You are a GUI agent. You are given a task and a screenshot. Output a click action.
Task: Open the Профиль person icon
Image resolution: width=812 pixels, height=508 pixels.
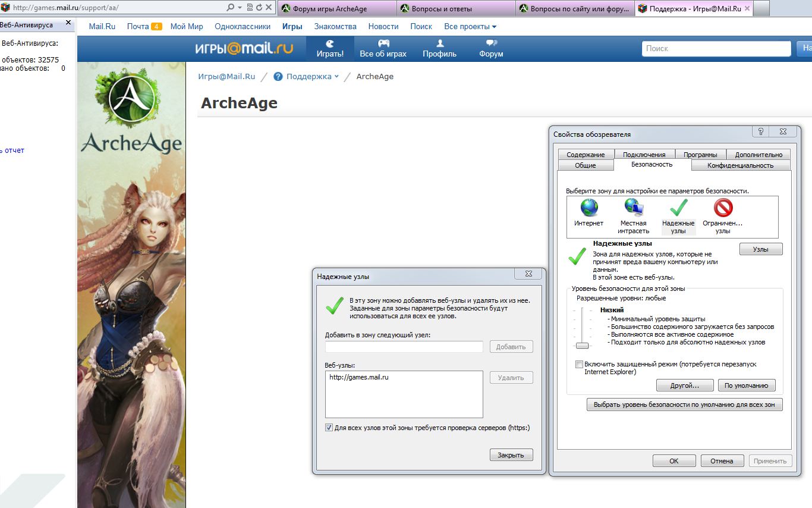pos(440,43)
